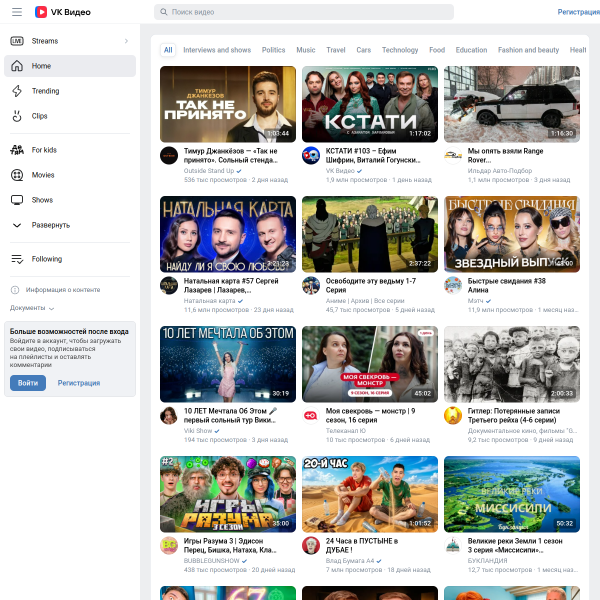
Task: Click the Streams live icon
Action: [x=17, y=41]
